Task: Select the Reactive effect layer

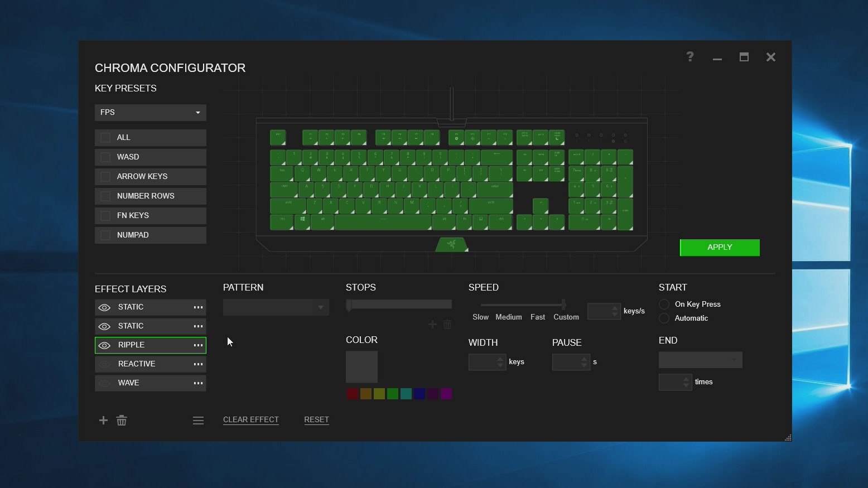Action: point(137,364)
